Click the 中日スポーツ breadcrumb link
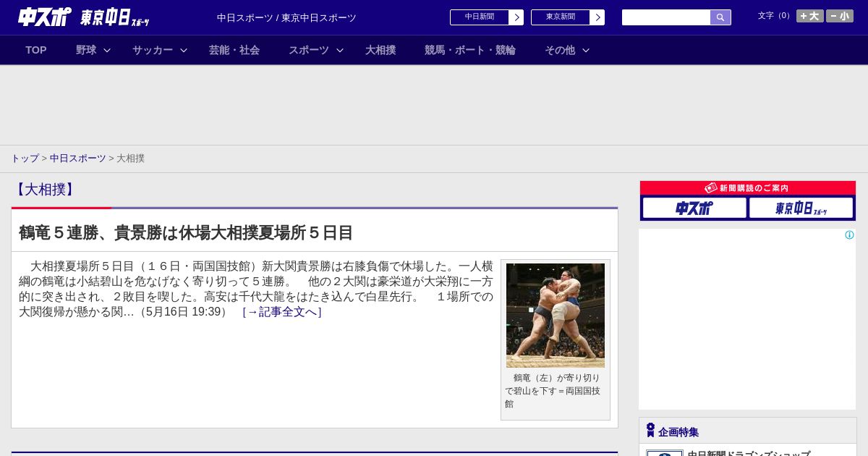Image resolution: width=868 pixels, height=456 pixels. pyautogui.click(x=78, y=158)
